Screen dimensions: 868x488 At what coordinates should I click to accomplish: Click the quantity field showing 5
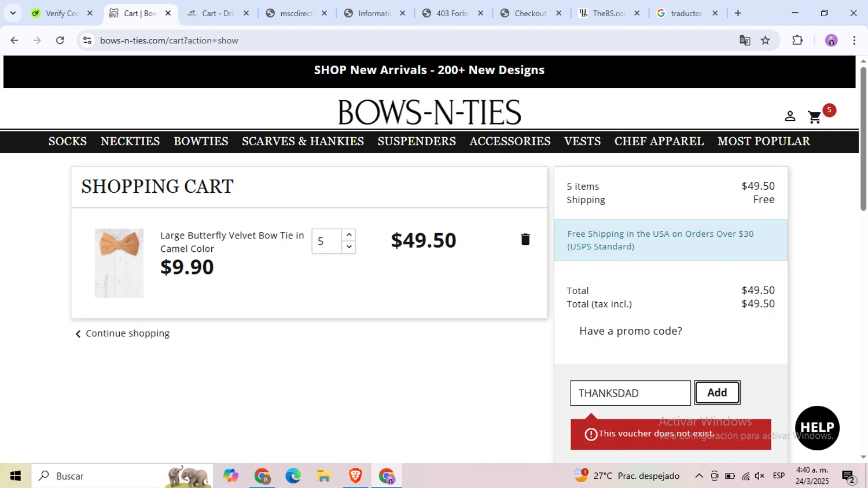tap(327, 241)
